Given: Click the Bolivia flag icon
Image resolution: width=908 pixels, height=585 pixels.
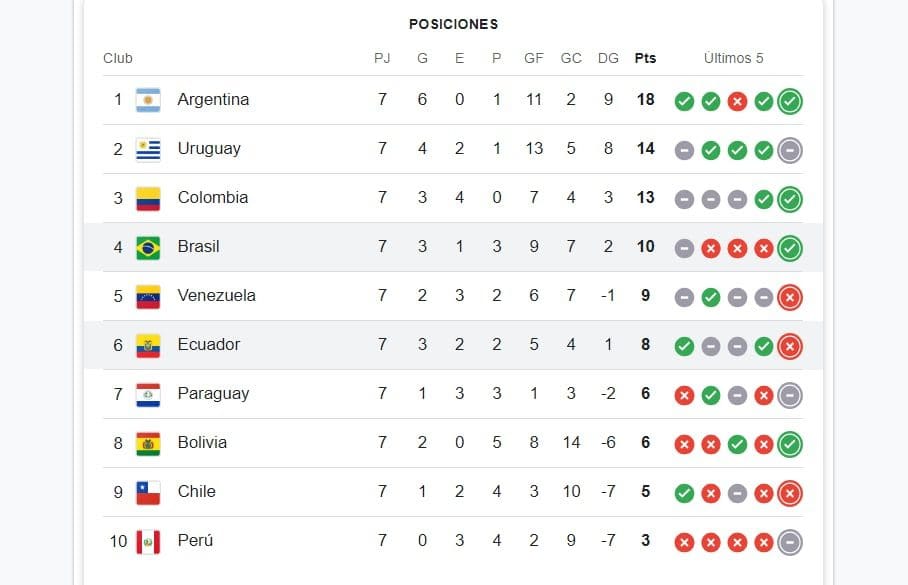Looking at the screenshot, I should tap(148, 443).
